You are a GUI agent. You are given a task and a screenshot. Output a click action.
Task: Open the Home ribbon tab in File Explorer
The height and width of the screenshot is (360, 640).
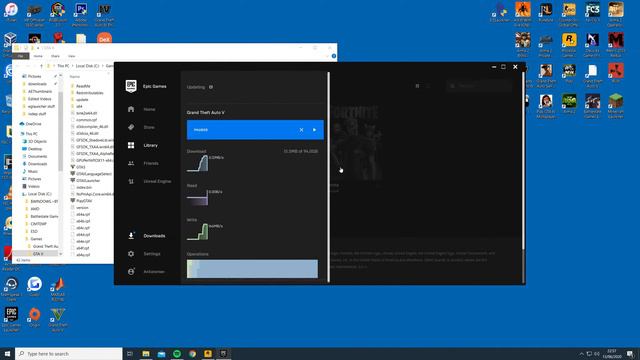38,56
